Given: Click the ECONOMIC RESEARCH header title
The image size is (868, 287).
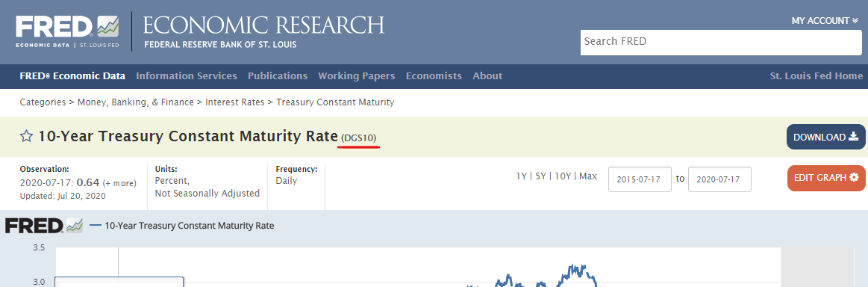Looking at the screenshot, I should (x=263, y=25).
